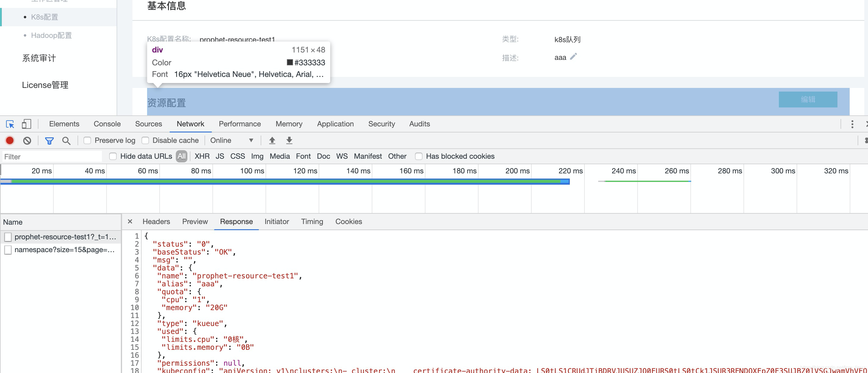This screenshot has width=868, height=373.
Task: Click the 资源配置 section heading
Action: [x=166, y=103]
